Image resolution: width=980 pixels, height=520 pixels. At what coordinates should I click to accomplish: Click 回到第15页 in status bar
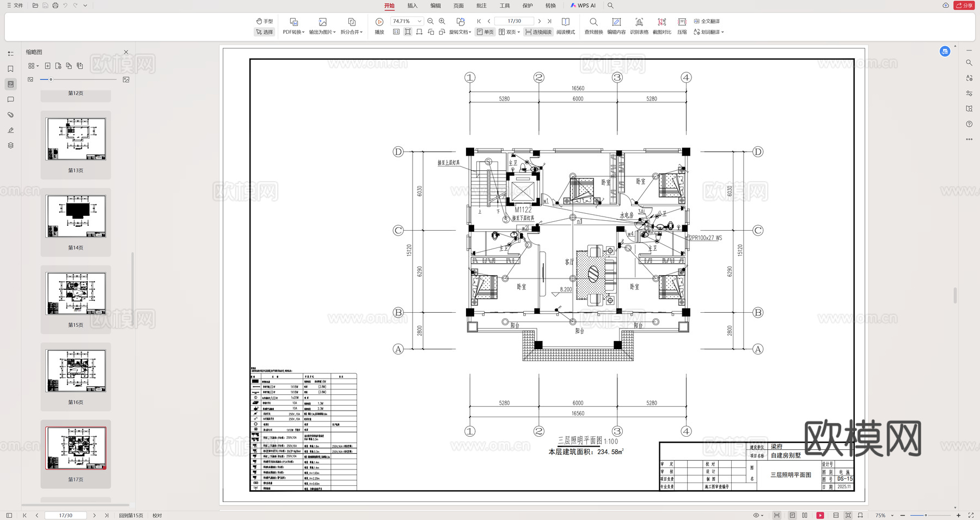click(131, 515)
